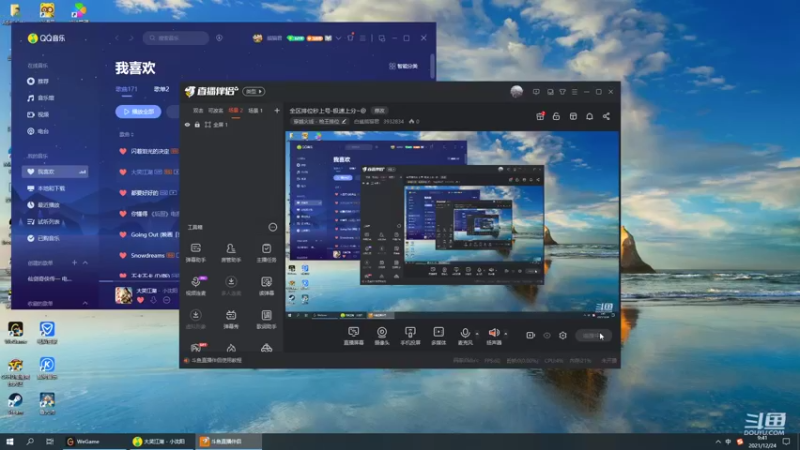Open the streaming app type dropdown pill
The height and width of the screenshot is (450, 800).
[x=254, y=91]
